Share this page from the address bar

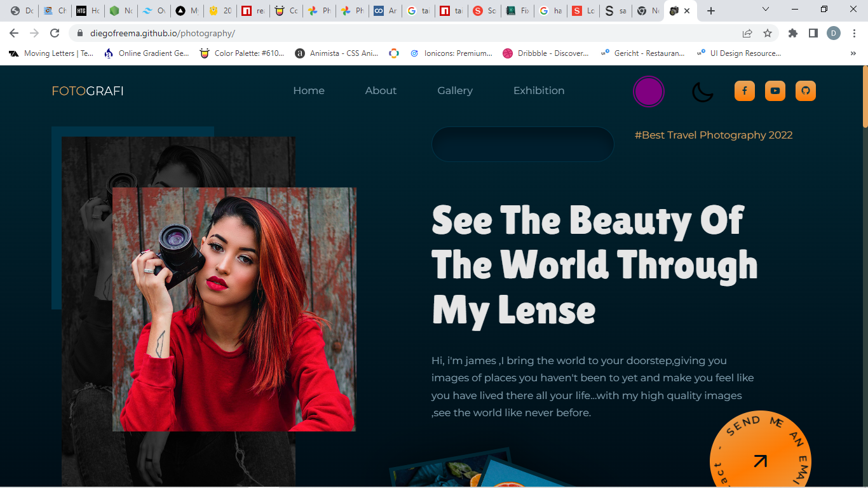tap(747, 33)
